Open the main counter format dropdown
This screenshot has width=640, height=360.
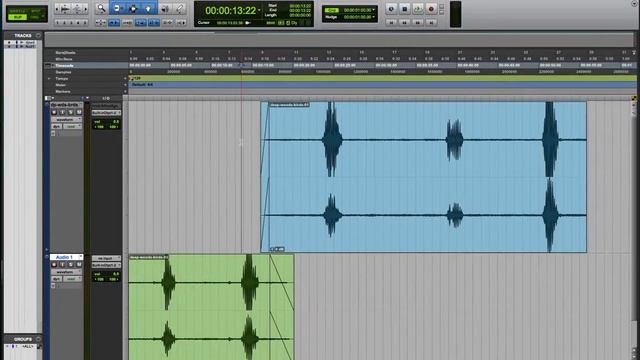[259, 10]
